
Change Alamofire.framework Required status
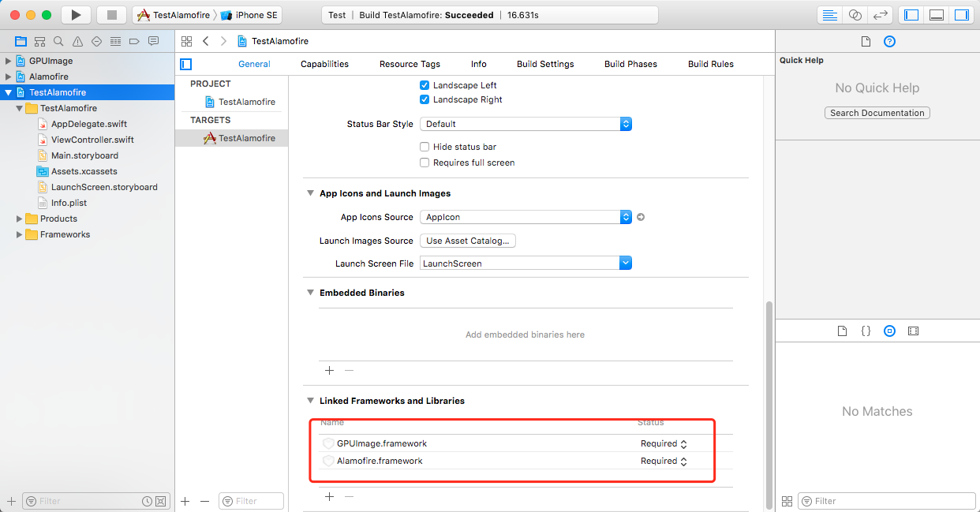click(664, 461)
